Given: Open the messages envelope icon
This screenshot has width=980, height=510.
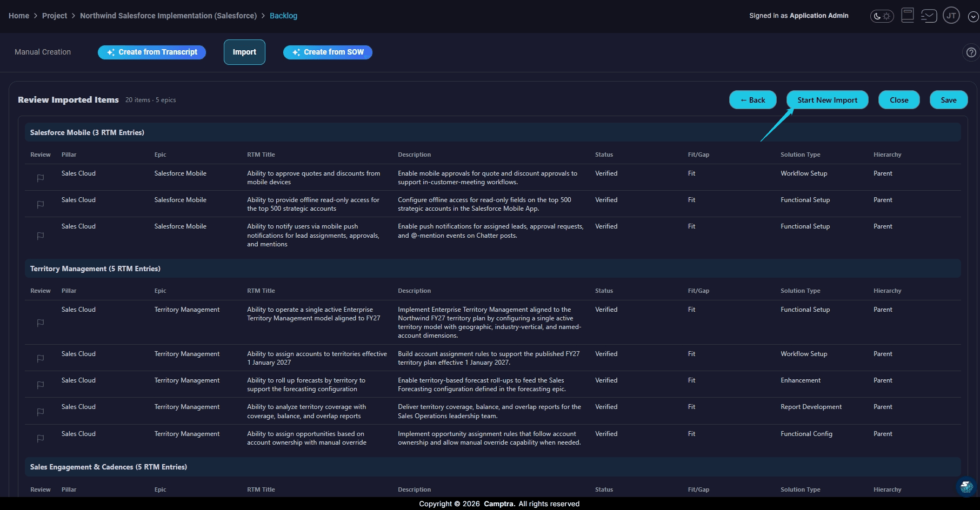Looking at the screenshot, I should pyautogui.click(x=929, y=16).
